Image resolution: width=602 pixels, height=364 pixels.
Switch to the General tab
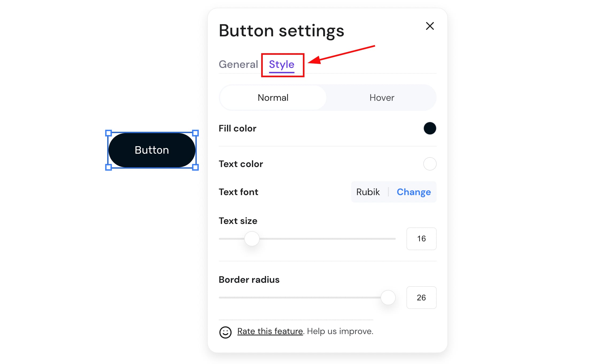(238, 64)
